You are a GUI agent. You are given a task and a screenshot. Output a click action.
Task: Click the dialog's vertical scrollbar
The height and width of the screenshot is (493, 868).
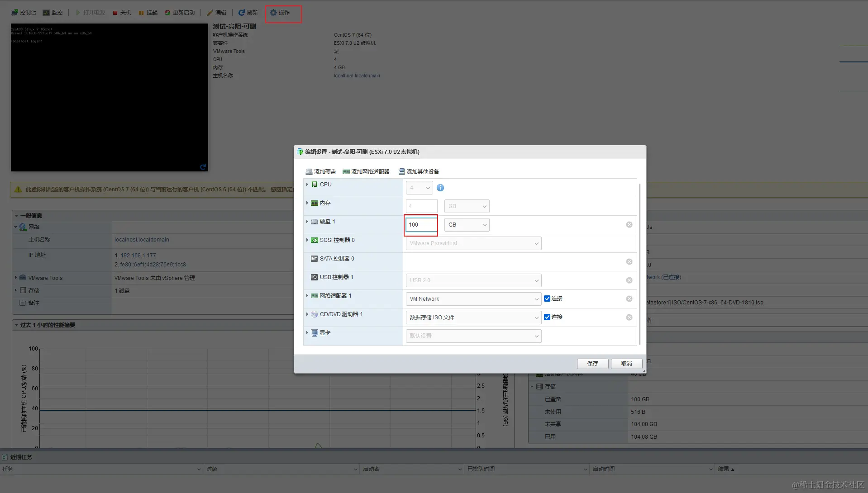pos(640,264)
